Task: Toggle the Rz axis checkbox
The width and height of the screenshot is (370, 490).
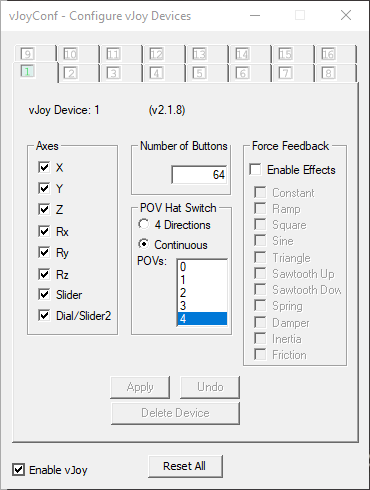Action: coord(44,274)
